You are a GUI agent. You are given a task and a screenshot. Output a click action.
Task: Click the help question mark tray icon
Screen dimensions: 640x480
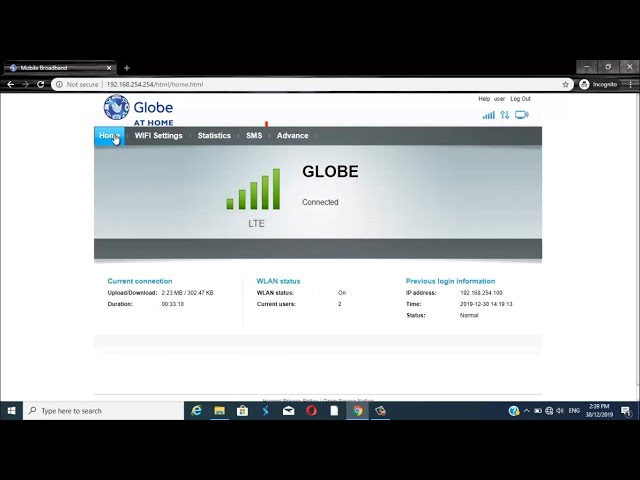513,411
